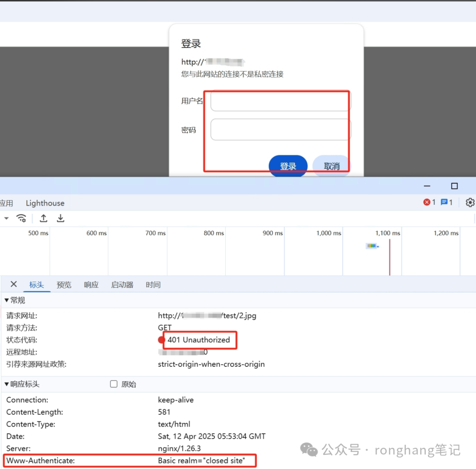Viewport: 476px width, 469px height.
Task: Click the red 401 status dot
Action: pyautogui.click(x=161, y=340)
